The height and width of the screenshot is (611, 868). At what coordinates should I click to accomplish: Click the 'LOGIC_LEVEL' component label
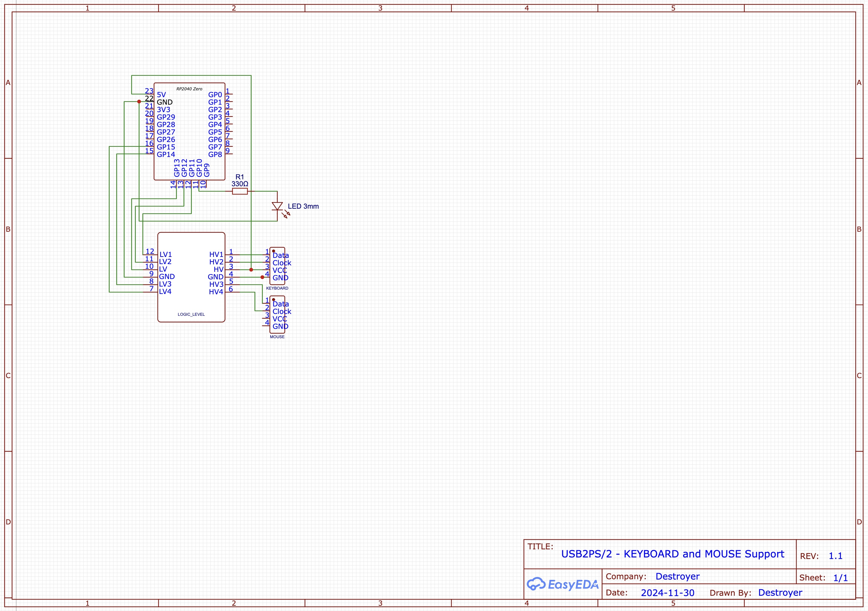191,314
